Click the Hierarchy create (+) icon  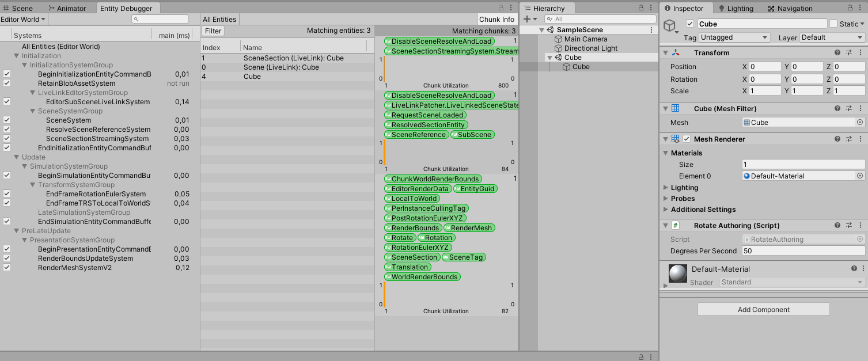[x=526, y=19]
